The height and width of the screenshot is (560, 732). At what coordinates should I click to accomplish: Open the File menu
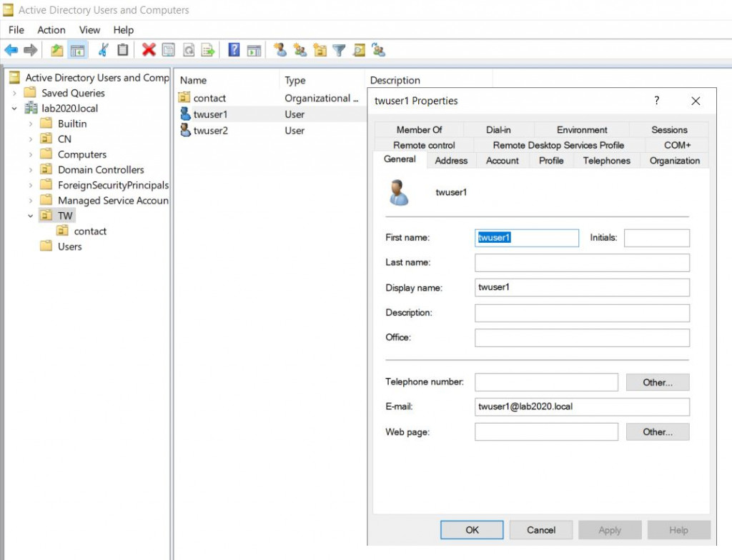(16, 30)
